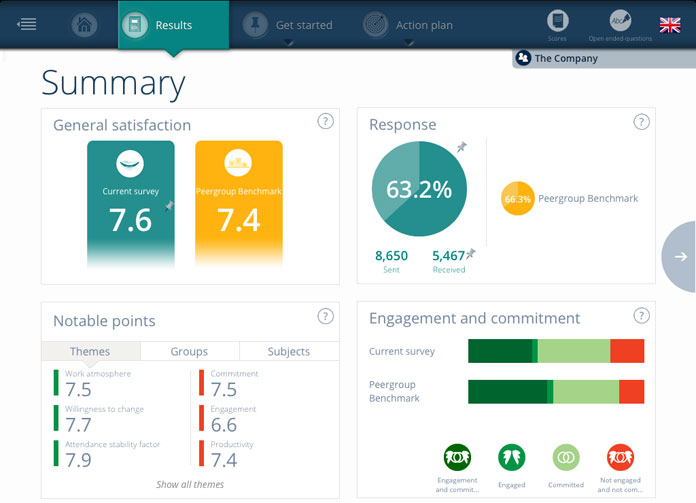Pin the 5,467 Received value
696x503 pixels.
point(471,253)
